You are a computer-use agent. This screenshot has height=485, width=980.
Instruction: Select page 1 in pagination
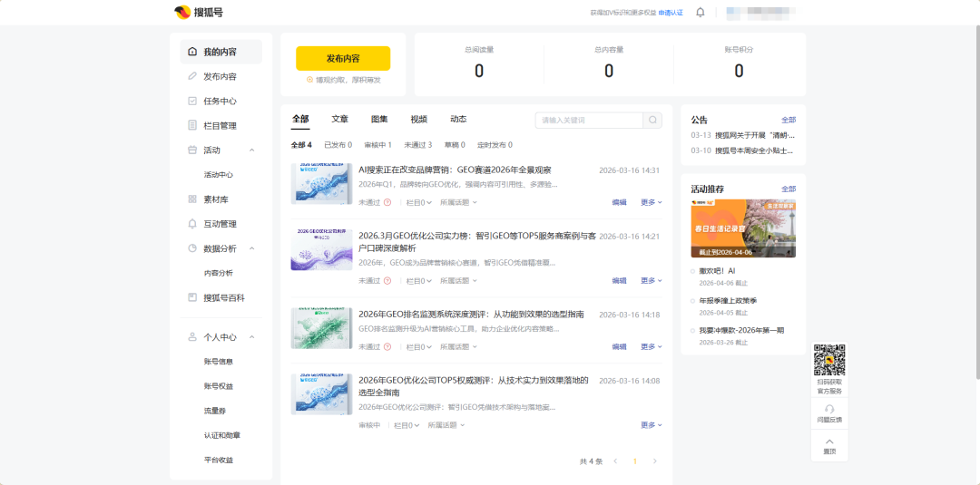click(x=635, y=461)
